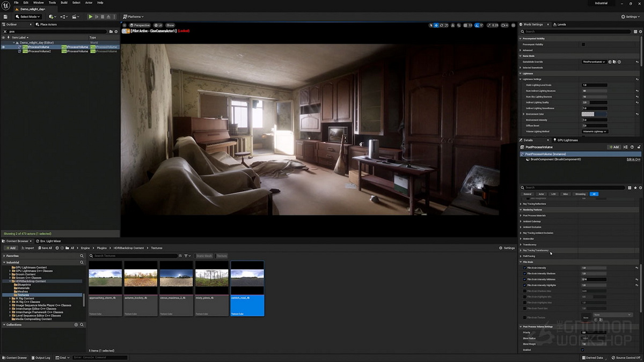Select the Rotate gizmo tool
This screenshot has width=644, height=362.
coord(441,25)
